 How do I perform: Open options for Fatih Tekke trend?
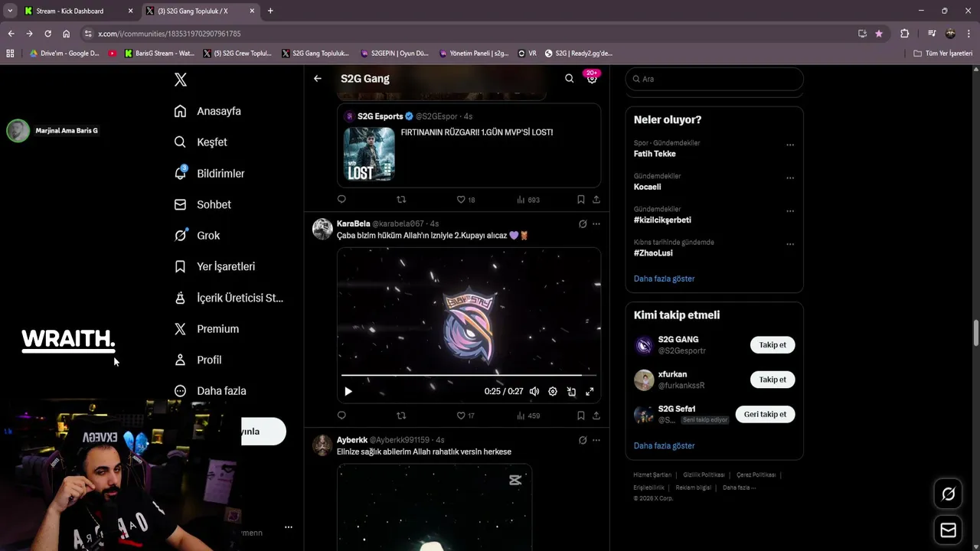point(790,145)
